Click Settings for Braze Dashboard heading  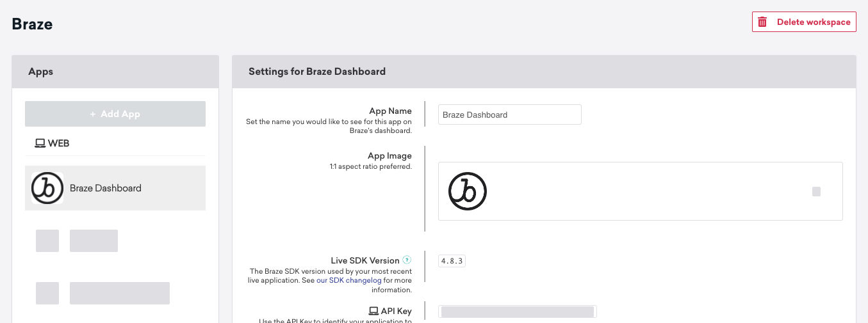[317, 72]
